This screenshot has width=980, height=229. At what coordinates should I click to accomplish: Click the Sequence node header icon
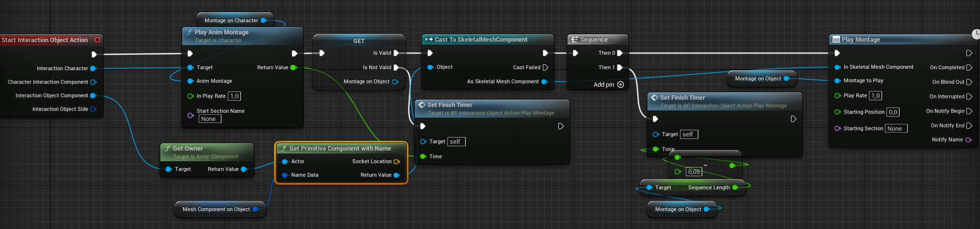click(x=574, y=40)
